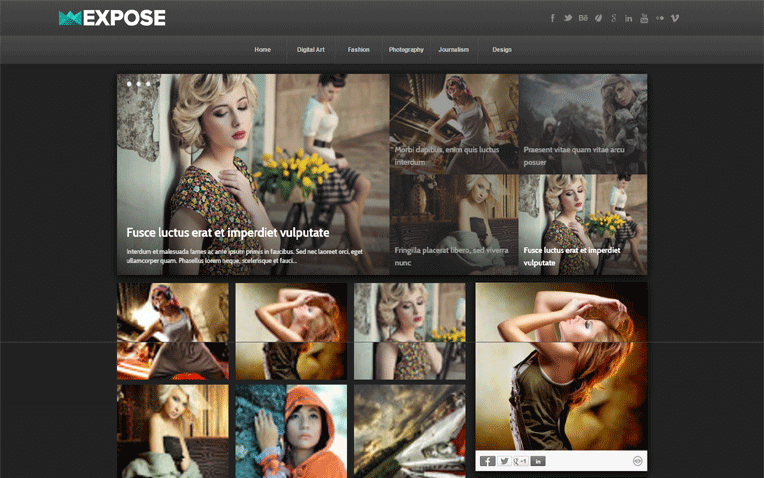Open the Digital Art menu

pyautogui.click(x=311, y=49)
